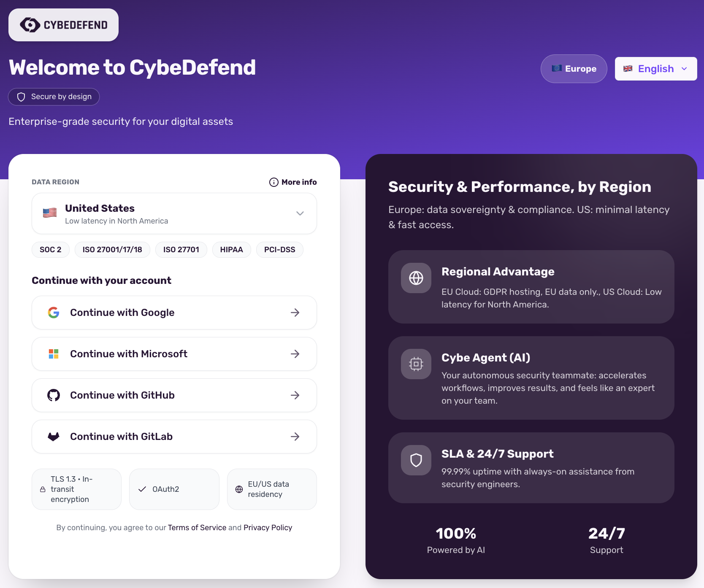Continue with Google sign-in
Screen dimensions: 704x588
pyautogui.click(x=174, y=313)
